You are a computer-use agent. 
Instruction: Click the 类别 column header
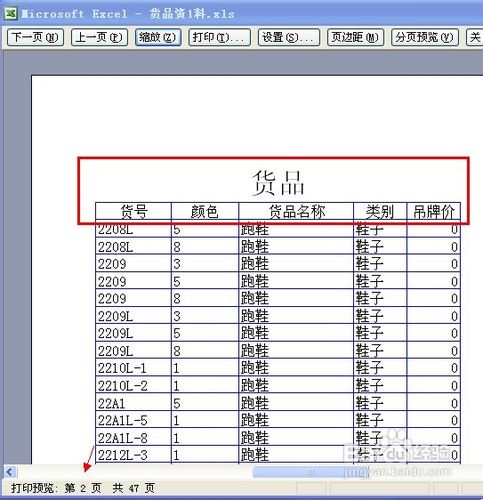pyautogui.click(x=380, y=212)
